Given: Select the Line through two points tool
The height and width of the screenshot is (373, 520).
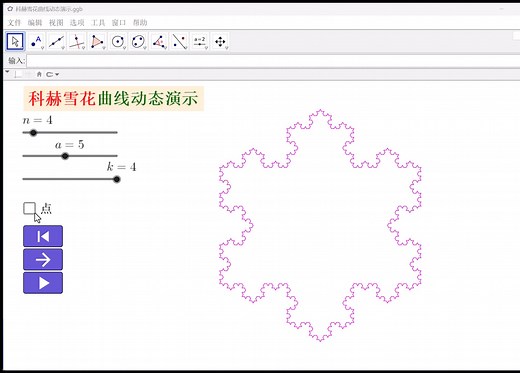Looking at the screenshot, I should (x=56, y=42).
